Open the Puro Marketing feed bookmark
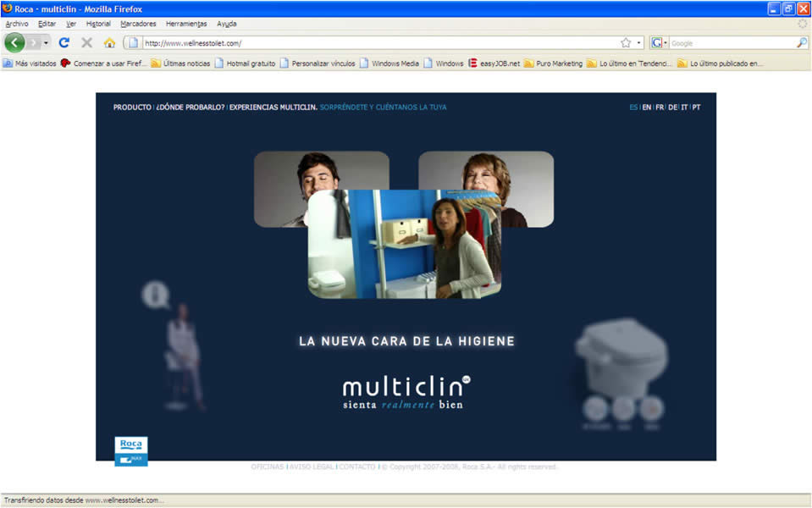 [553, 63]
